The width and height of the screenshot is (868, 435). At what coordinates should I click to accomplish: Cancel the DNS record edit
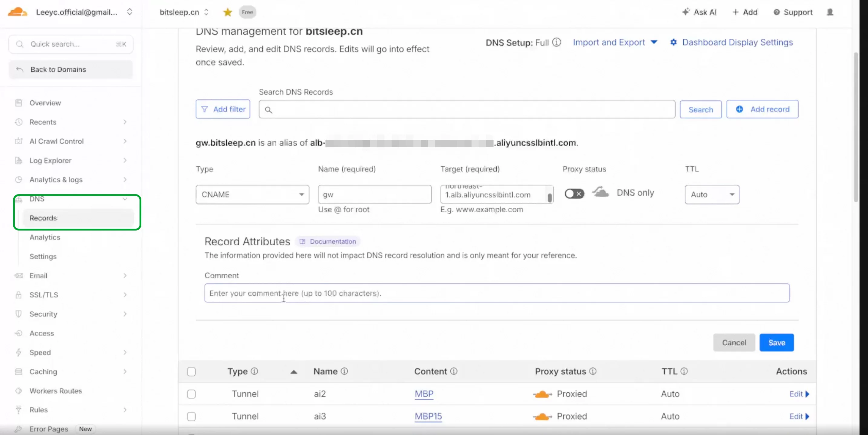coord(734,343)
